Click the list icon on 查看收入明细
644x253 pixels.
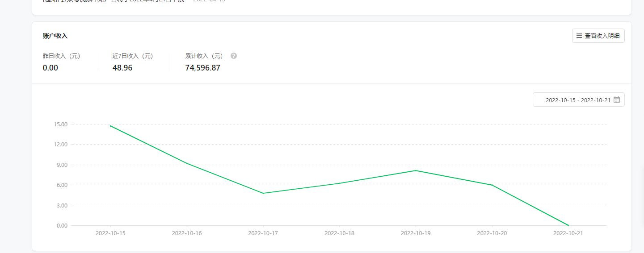coord(579,36)
